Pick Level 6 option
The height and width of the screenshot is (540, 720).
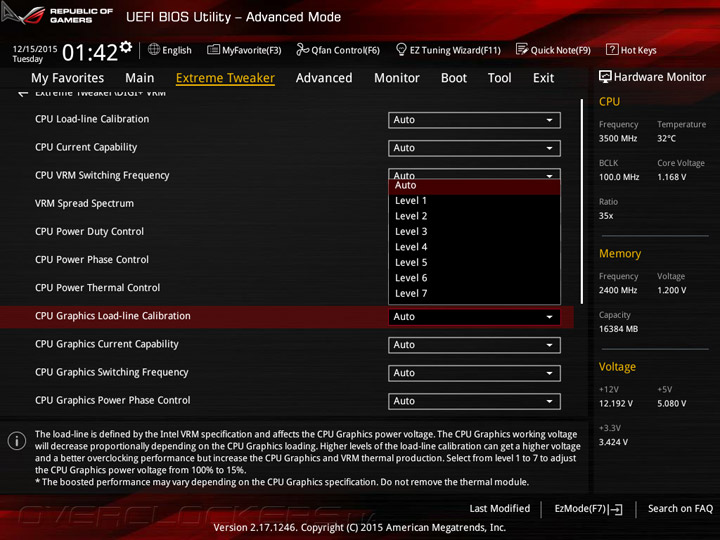click(474, 278)
